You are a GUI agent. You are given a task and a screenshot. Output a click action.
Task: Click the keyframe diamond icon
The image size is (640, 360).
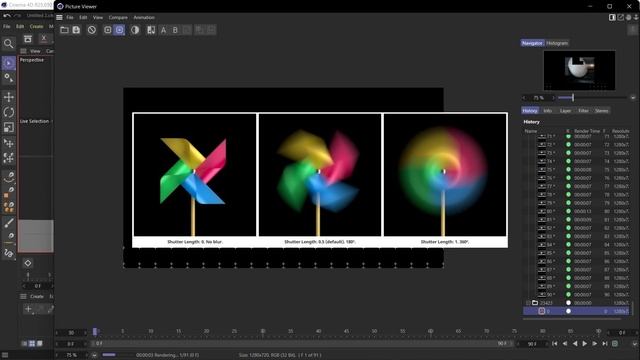coord(28,263)
